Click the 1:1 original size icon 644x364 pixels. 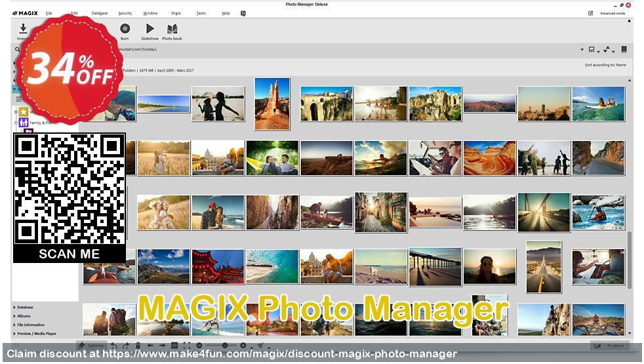[174, 346]
